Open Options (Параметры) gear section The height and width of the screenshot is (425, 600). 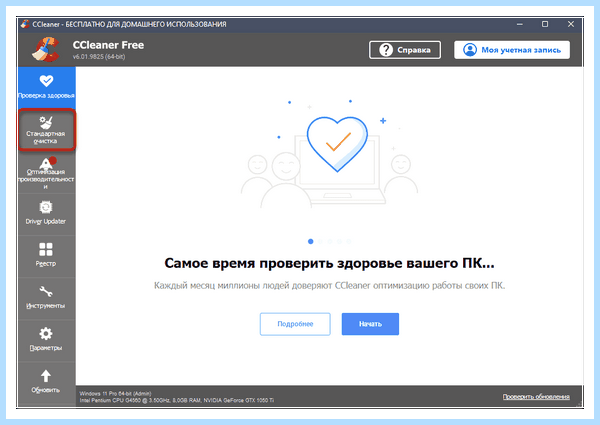click(x=46, y=340)
